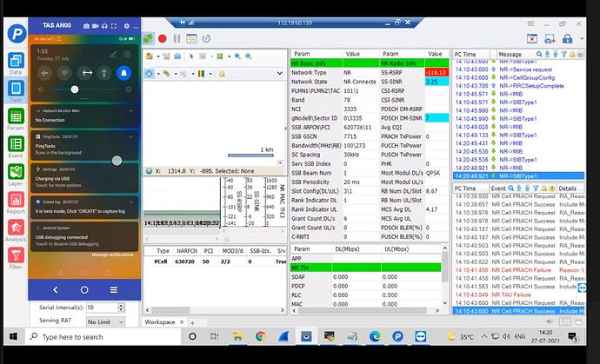The height and width of the screenshot is (364, 600).
Task: Tap the phone Home navigation button
Action: pyautogui.click(x=84, y=290)
